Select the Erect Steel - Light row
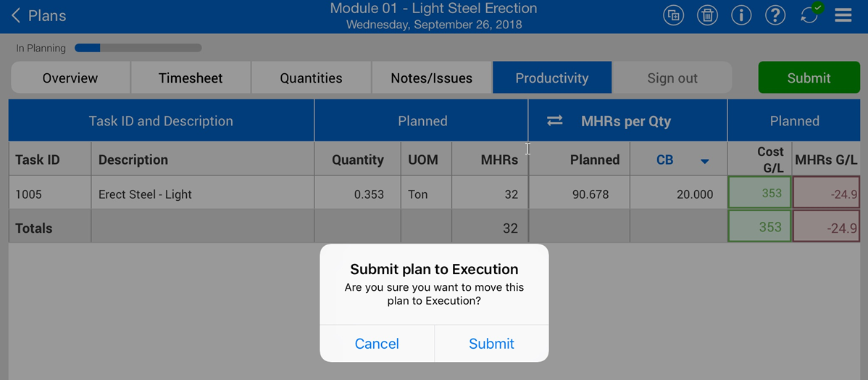This screenshot has height=380, width=868. [x=145, y=194]
